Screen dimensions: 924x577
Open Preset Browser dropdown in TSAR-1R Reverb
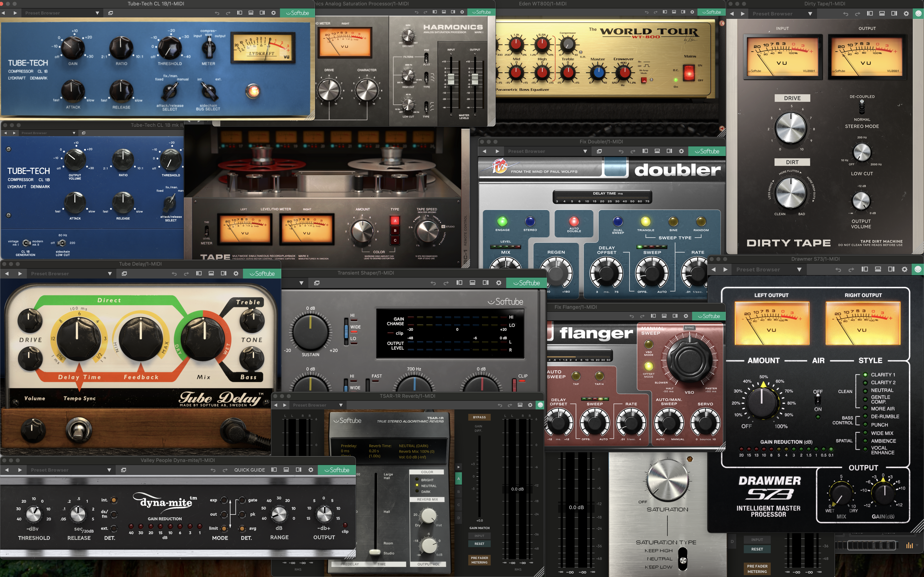coord(318,405)
